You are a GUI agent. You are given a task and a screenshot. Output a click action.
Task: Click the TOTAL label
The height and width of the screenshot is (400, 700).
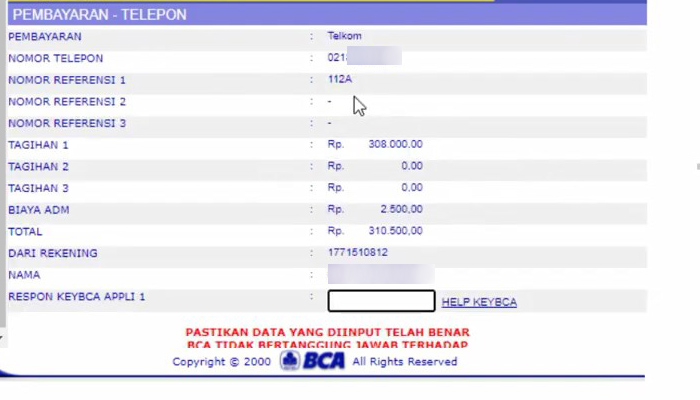coord(25,232)
